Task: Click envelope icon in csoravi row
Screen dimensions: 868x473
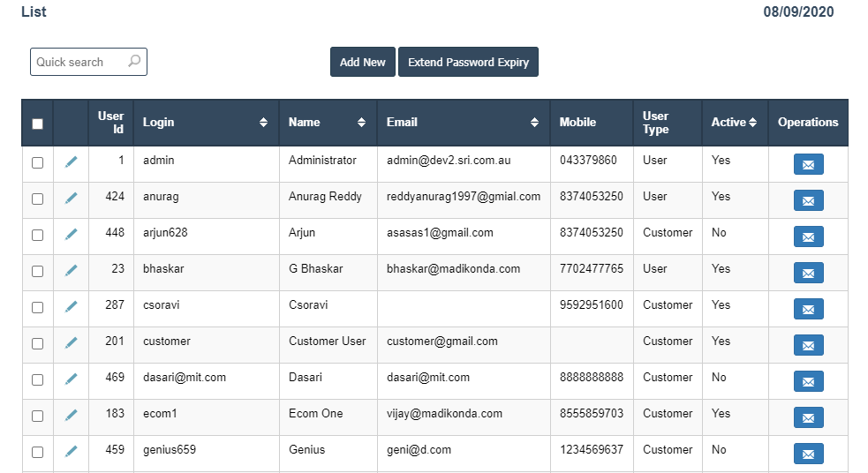Action: pyautogui.click(x=808, y=309)
